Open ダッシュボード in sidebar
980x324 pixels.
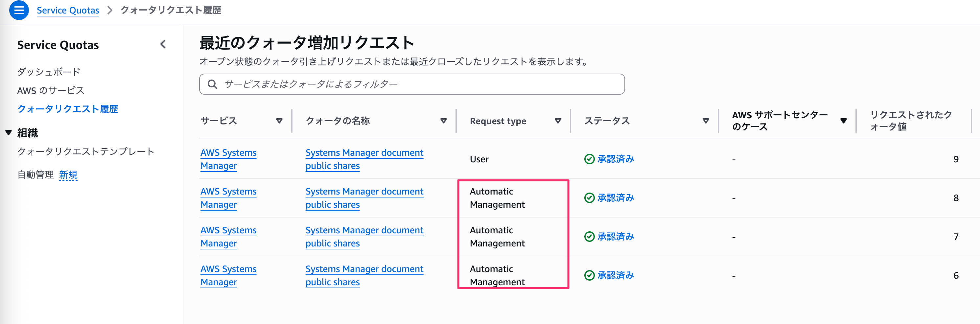pyautogui.click(x=49, y=72)
